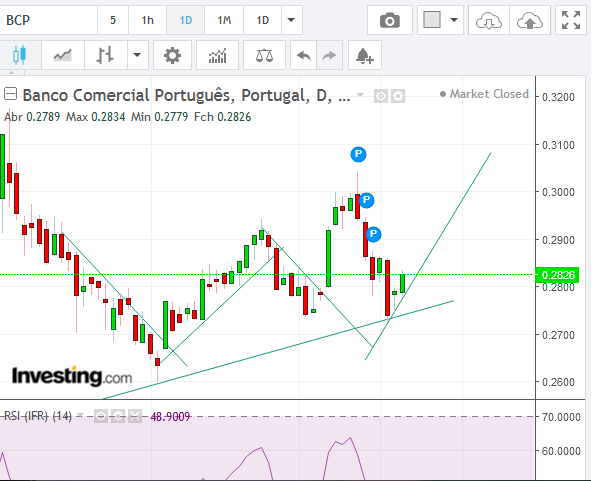This screenshot has height=481, width=605.
Task: Open RSI indicator settings
Action: pos(118,416)
